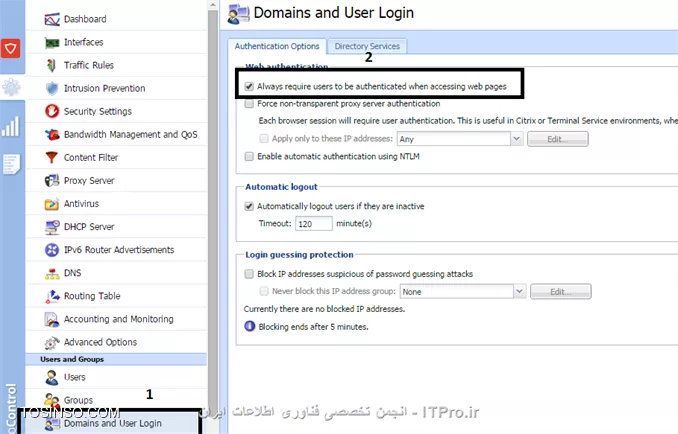Click Edit button next to None dropdown

pyautogui.click(x=561, y=291)
